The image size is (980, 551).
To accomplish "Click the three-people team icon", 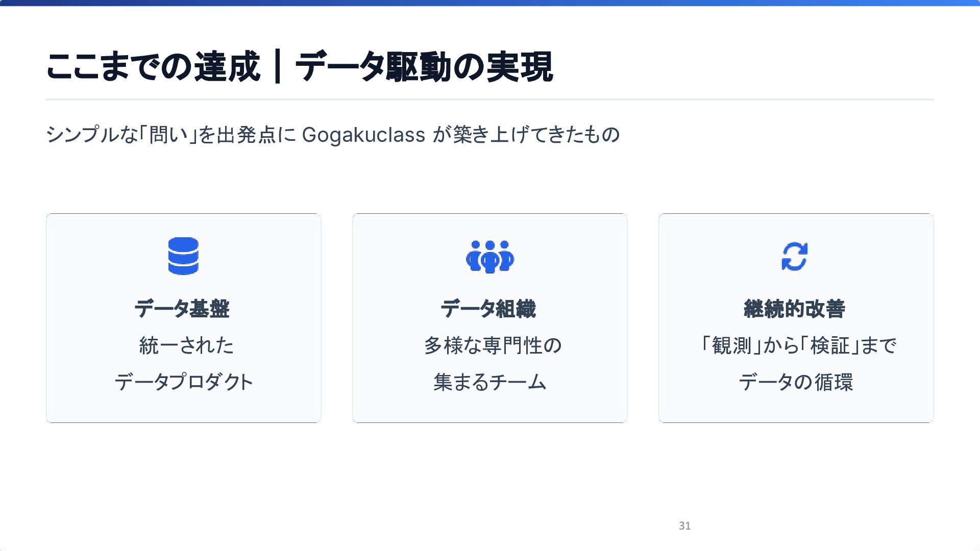I will 490,257.
